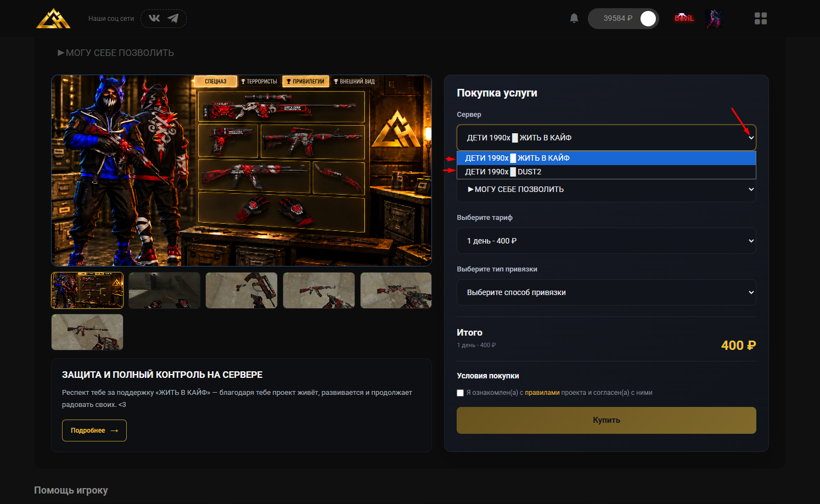Tick the agreement with rules checkbox
Screen dimensions: 820x504
[460, 393]
